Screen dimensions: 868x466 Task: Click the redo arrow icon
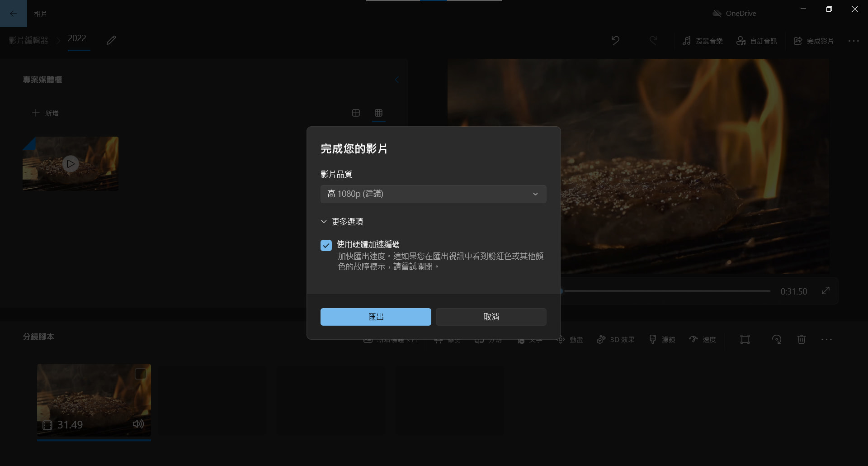tap(653, 41)
